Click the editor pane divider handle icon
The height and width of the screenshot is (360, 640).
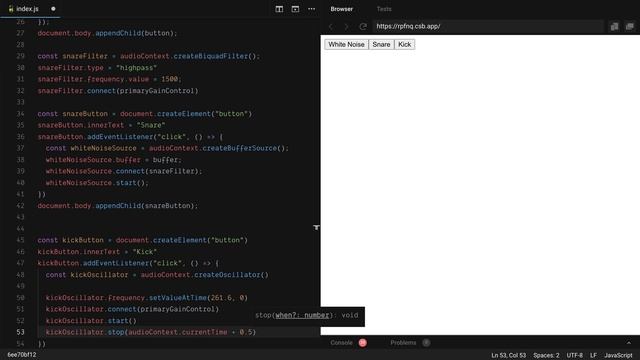[316, 227]
